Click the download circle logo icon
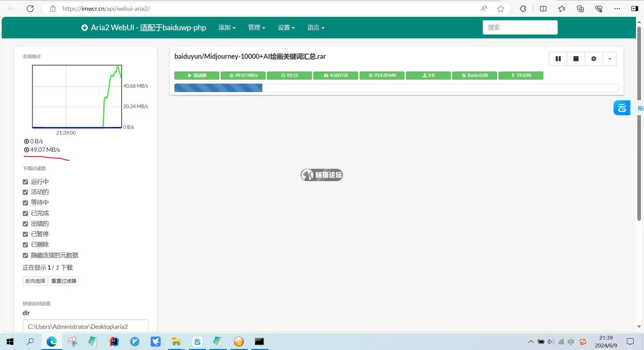 (85, 28)
